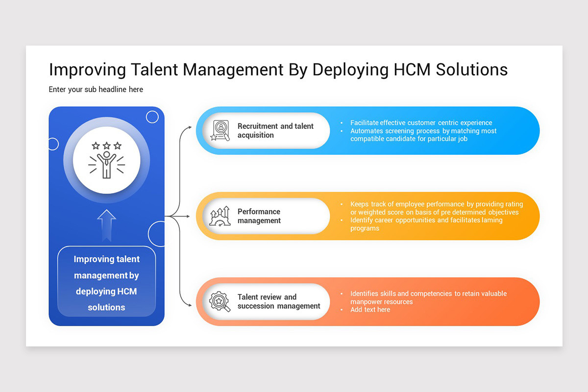Toggle the small circle at the blue panel's top right

152,117
